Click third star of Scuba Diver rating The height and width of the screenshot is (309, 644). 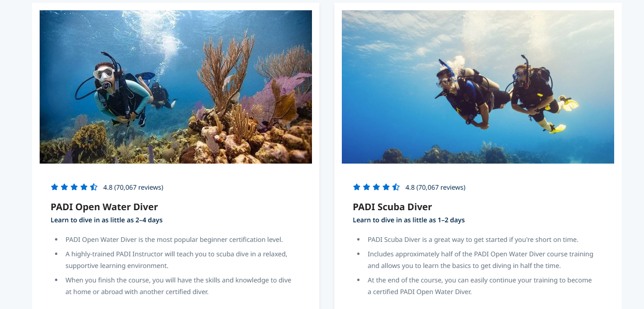(x=376, y=187)
